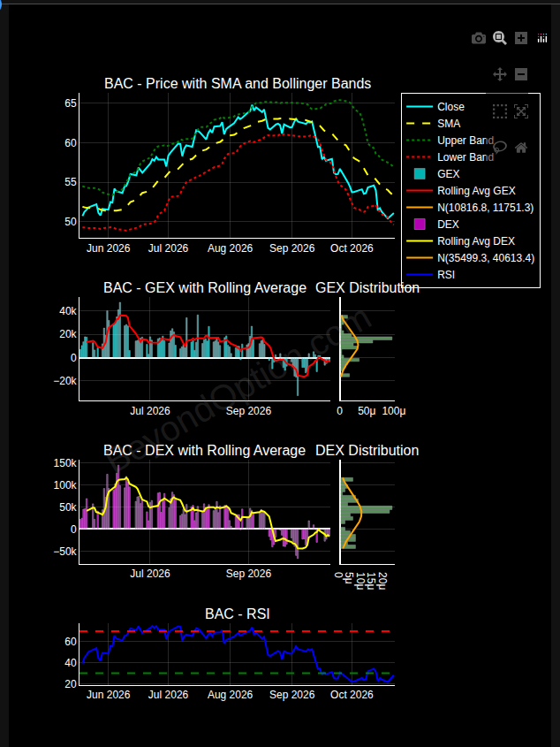Click the Plotly logo bar-chart icon

(542, 39)
